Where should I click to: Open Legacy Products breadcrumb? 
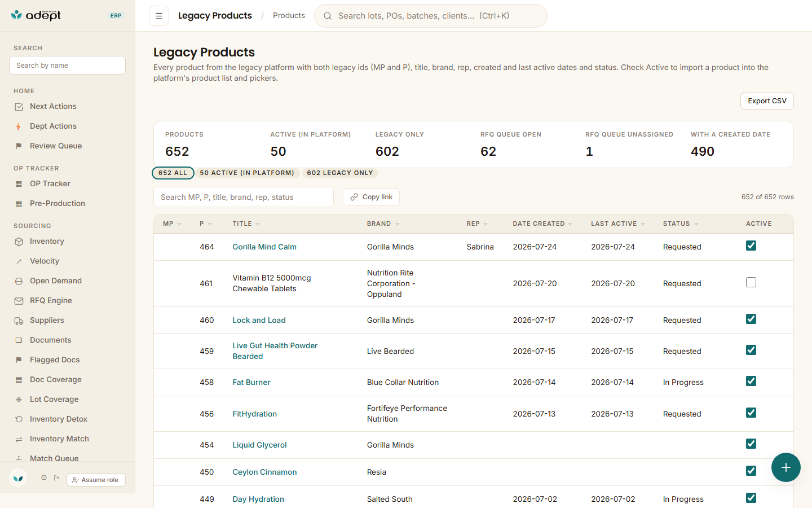(215, 16)
